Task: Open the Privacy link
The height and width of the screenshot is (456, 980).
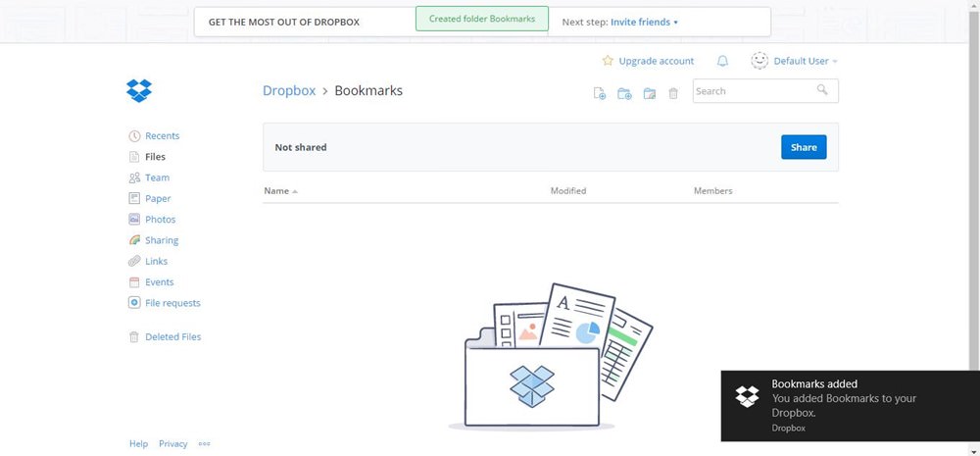Action: pyautogui.click(x=173, y=443)
